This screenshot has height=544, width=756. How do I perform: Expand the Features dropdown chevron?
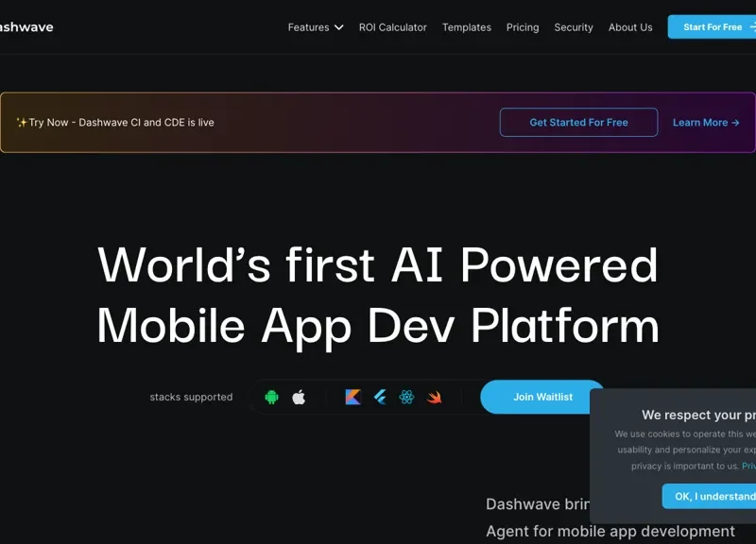click(x=339, y=27)
